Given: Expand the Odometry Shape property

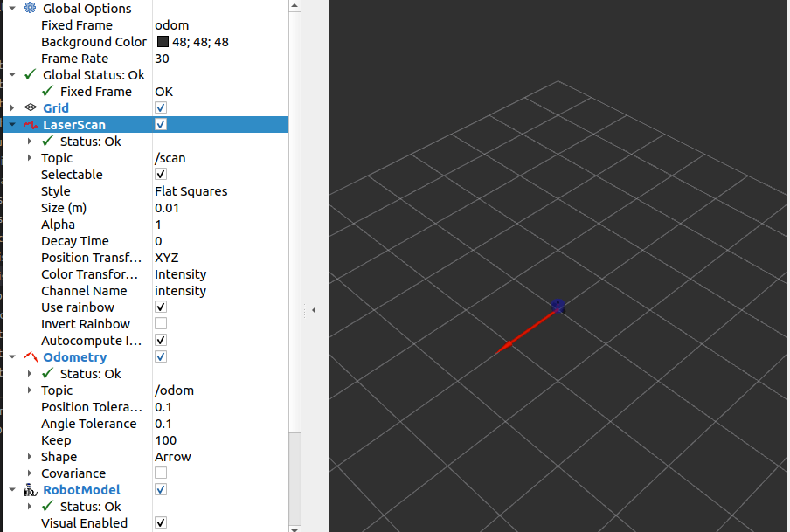Looking at the screenshot, I should tap(30, 457).
